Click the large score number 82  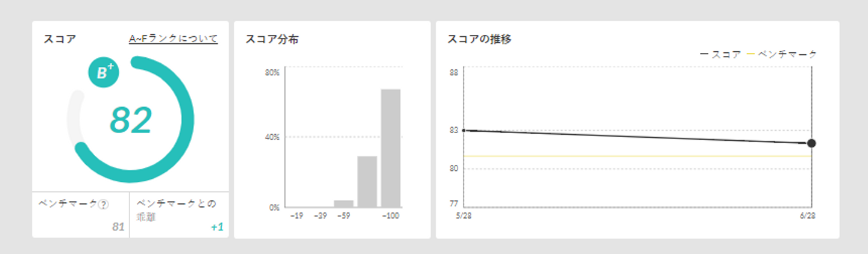[131, 120]
